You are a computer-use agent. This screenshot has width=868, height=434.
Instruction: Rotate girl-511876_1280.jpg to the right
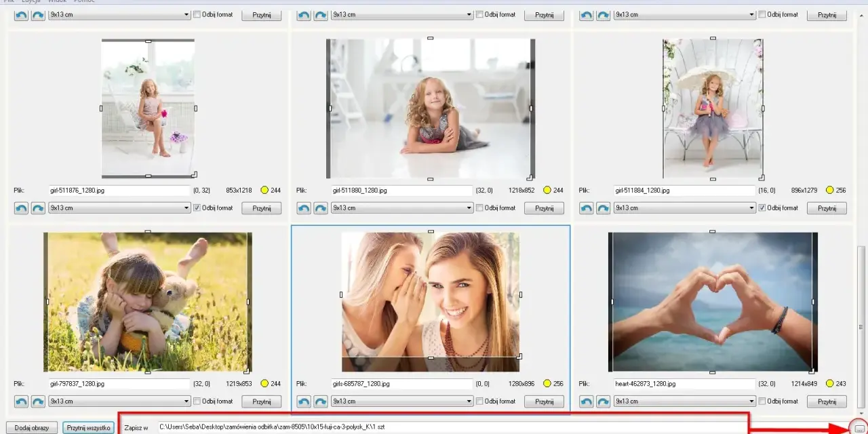pos(38,208)
